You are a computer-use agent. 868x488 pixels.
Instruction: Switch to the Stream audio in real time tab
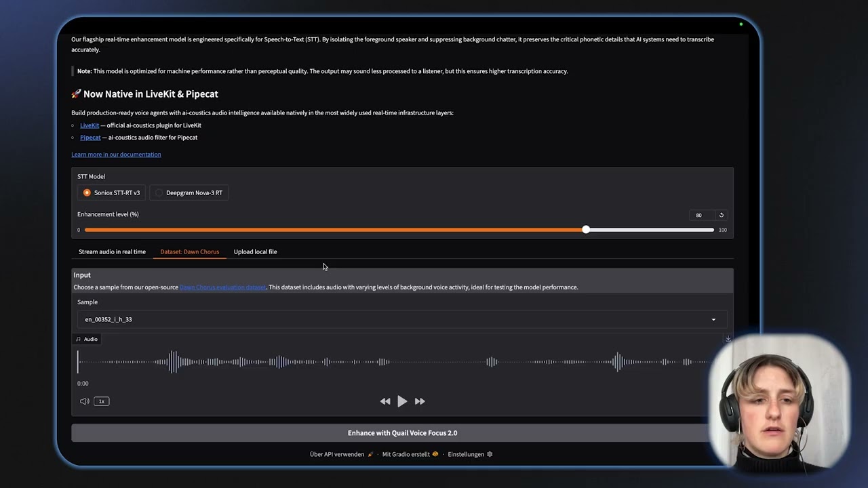click(112, 251)
